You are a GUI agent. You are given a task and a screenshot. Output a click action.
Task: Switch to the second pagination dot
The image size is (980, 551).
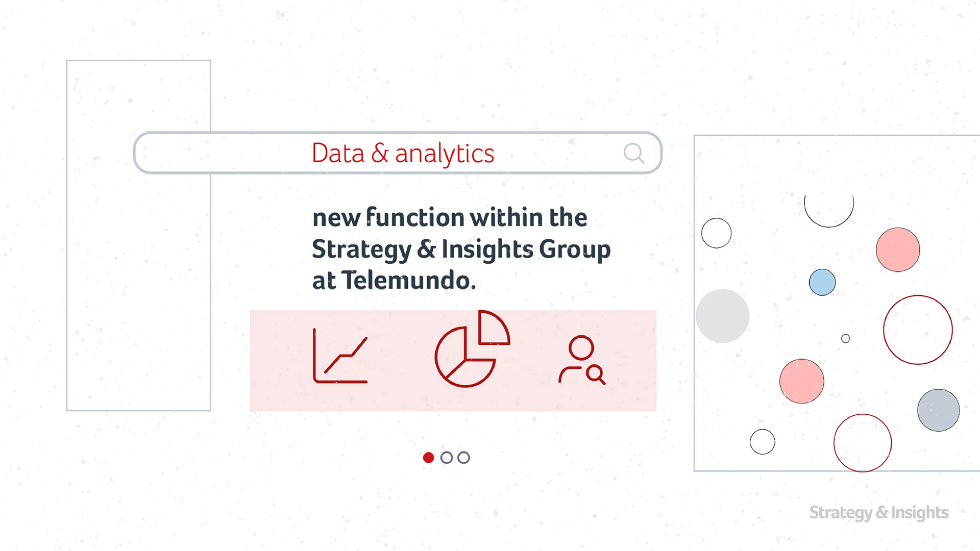tap(447, 458)
